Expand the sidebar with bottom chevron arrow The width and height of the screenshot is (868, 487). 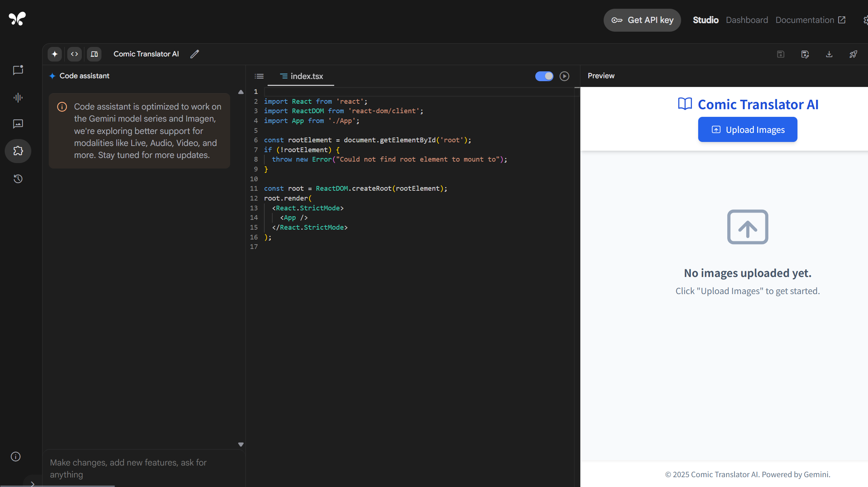[33, 483]
